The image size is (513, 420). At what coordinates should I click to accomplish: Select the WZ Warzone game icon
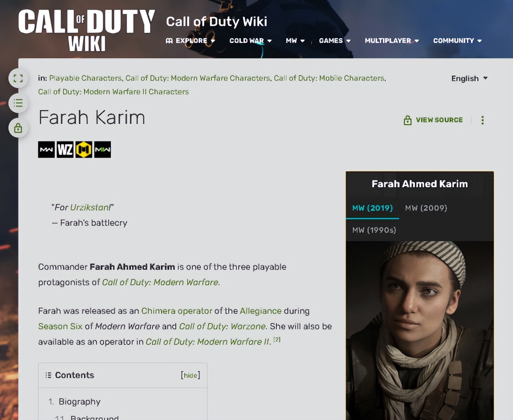coord(65,150)
